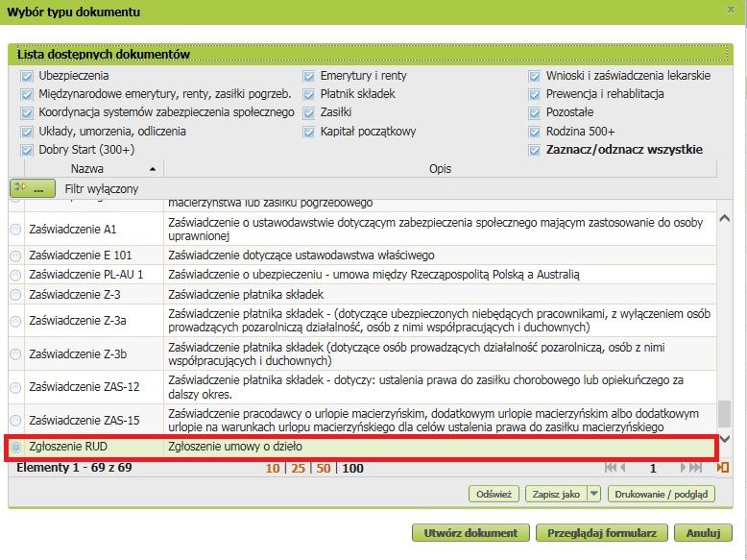Viewport: 747px width, 560px height.
Task: Click Zaświadczenie dotyczące ustawodawstwa właściwego text
Action: point(301,256)
